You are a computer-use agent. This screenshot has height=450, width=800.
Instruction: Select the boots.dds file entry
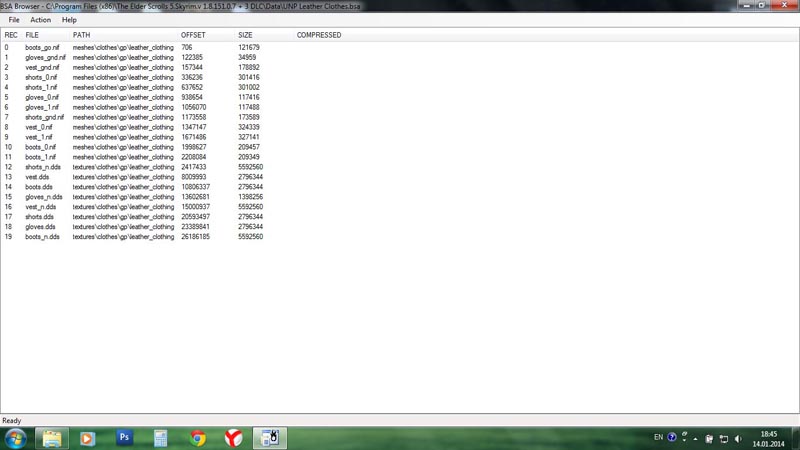[x=39, y=187]
